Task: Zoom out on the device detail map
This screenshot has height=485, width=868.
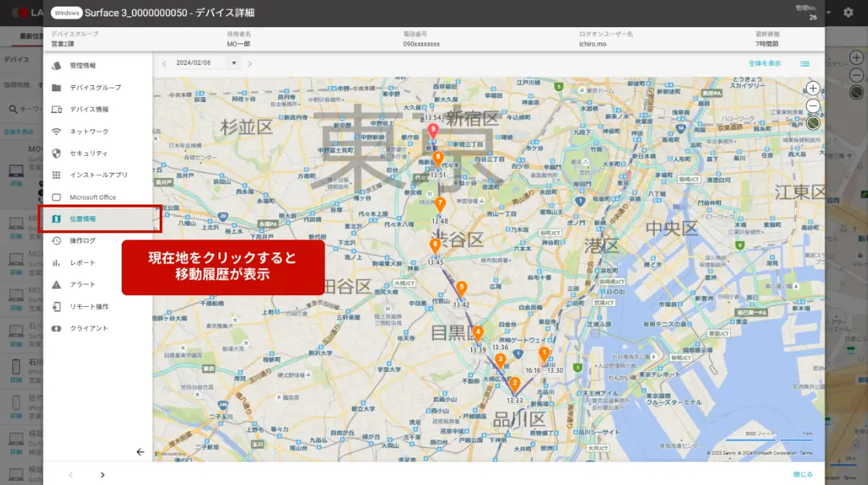Action: 813,105
